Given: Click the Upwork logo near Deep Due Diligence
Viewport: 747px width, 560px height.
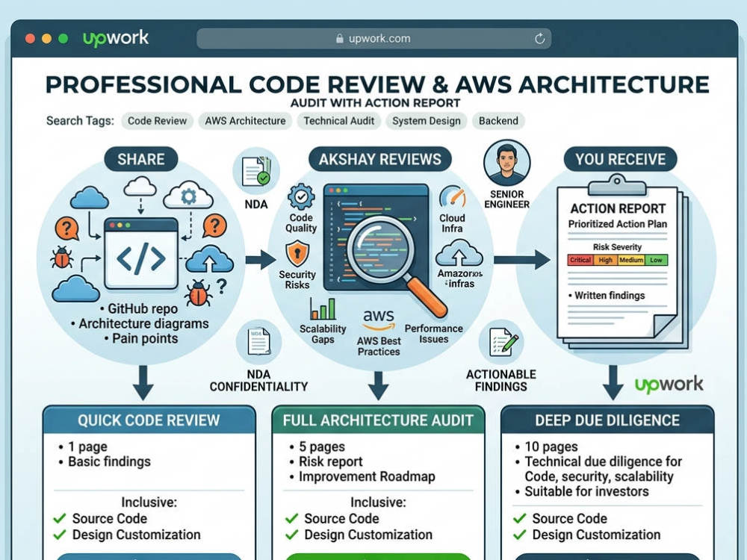Looking at the screenshot, I should tap(669, 385).
